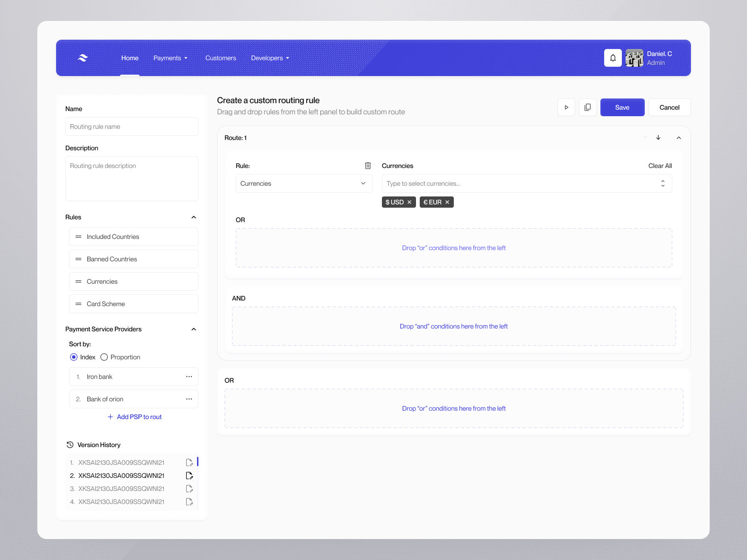This screenshot has width=747, height=560.
Task: Select the Index sort radio button
Action: coord(74,357)
